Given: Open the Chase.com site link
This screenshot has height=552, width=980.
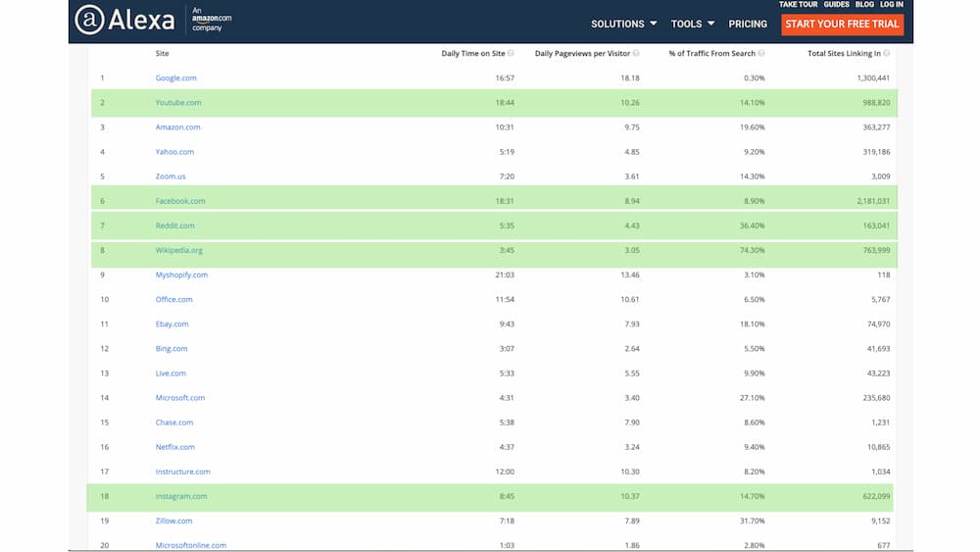Looking at the screenshot, I should point(173,423).
